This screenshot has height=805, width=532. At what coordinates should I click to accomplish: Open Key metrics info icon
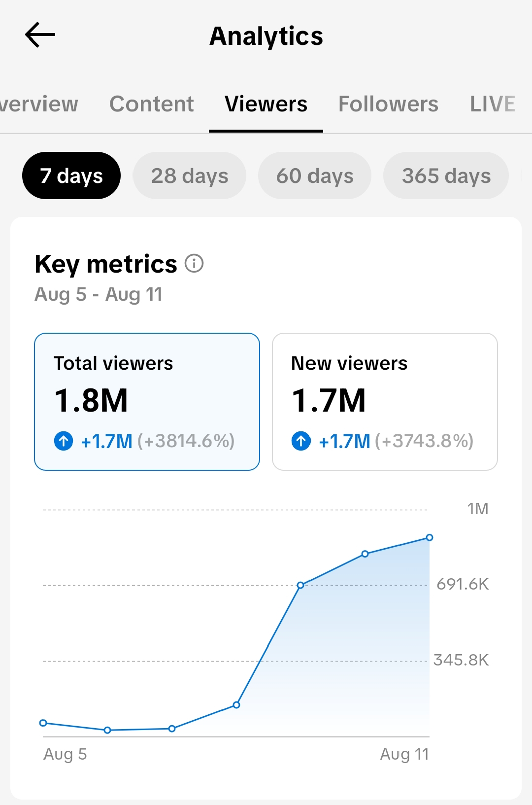tap(194, 263)
